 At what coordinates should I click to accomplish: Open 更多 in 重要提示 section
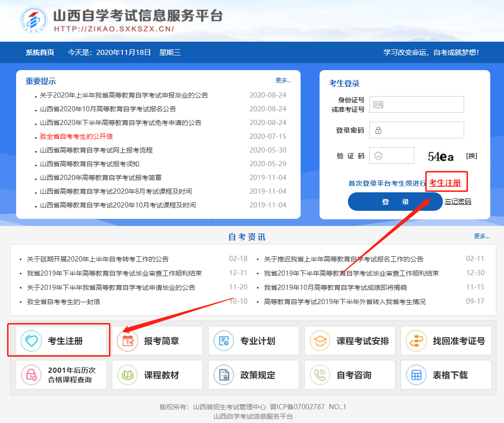283,81
